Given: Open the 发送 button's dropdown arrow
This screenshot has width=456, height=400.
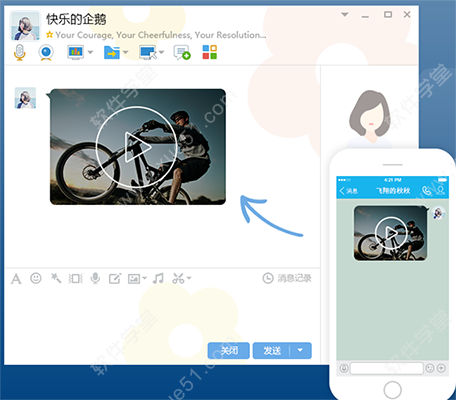Looking at the screenshot, I should coord(300,350).
